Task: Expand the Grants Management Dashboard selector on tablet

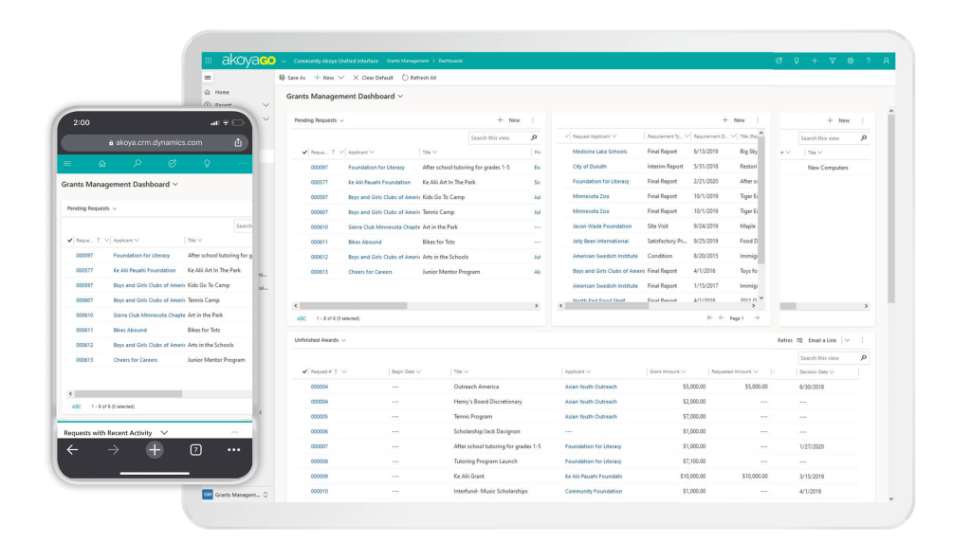Action: point(401,97)
